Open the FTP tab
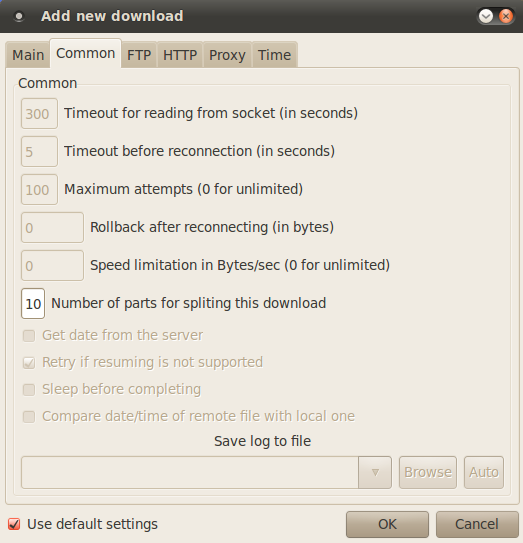This screenshot has height=543, width=523. click(x=139, y=55)
